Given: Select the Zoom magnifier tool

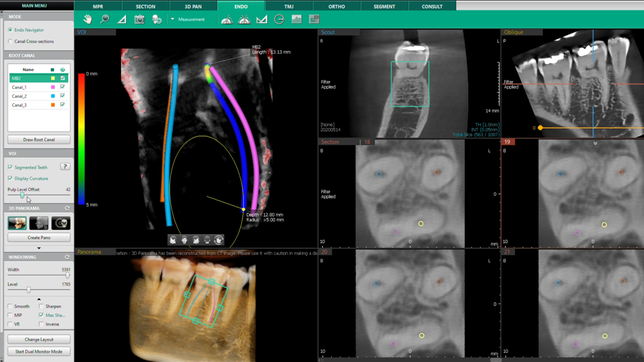Looking at the screenshot, I should coord(105,19).
